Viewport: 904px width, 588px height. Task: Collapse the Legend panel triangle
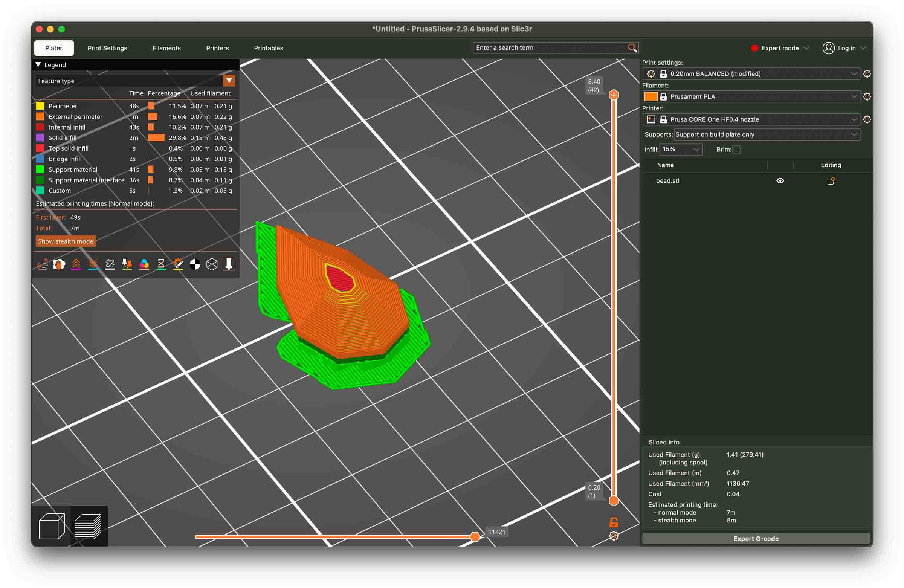pos(38,64)
